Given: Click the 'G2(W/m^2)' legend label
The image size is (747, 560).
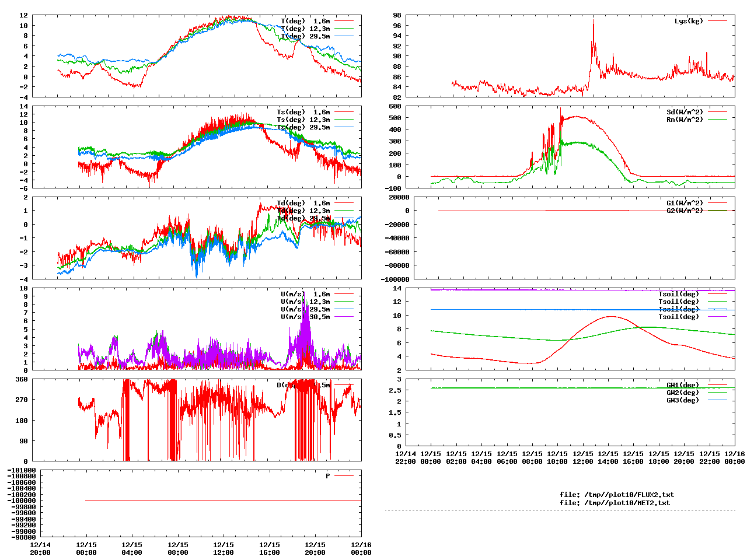Looking at the screenshot, I should coord(685,211).
